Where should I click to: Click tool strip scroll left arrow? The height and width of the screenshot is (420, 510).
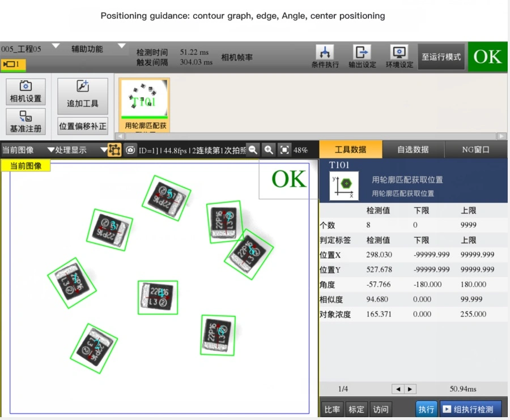click(120, 136)
